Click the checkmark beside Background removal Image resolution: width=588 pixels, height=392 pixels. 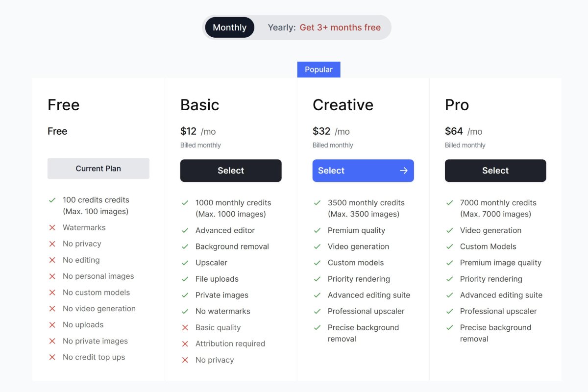coord(185,246)
